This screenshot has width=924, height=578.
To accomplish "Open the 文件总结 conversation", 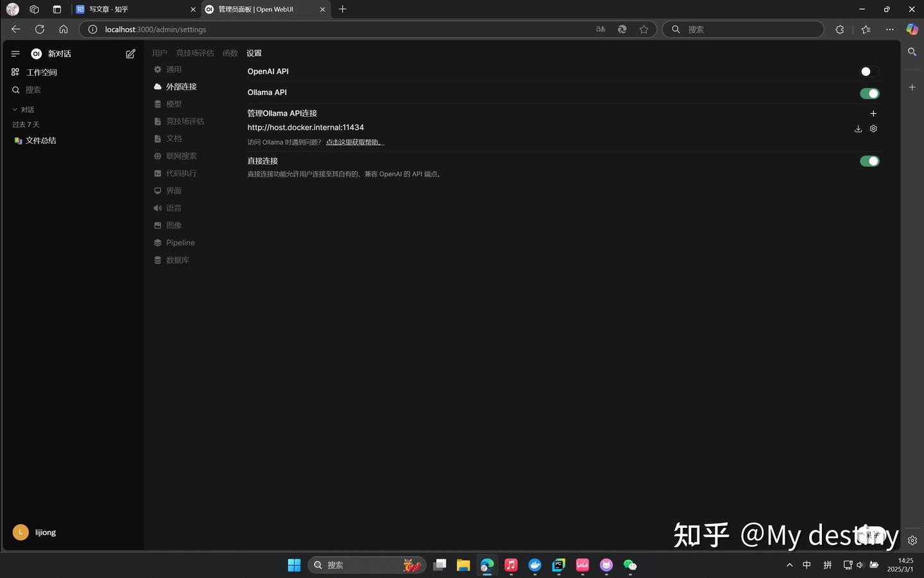I will point(40,141).
